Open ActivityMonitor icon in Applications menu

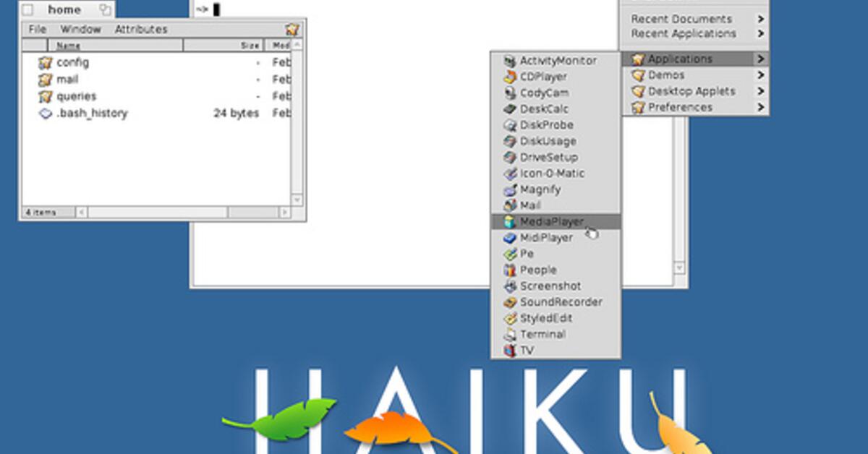click(x=509, y=61)
